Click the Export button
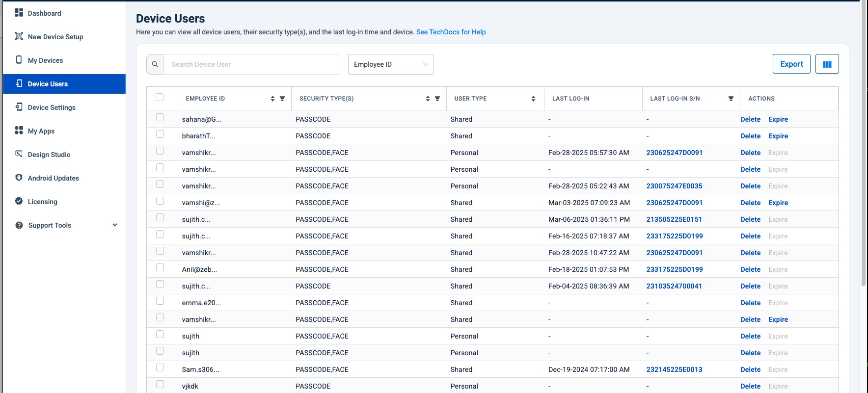Image resolution: width=868 pixels, height=393 pixels. (791, 64)
